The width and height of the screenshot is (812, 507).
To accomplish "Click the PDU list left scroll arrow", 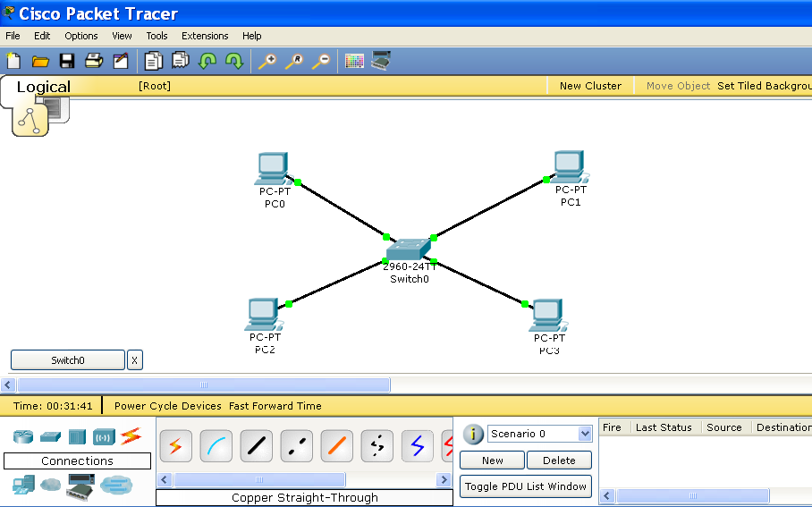I will pos(607,495).
